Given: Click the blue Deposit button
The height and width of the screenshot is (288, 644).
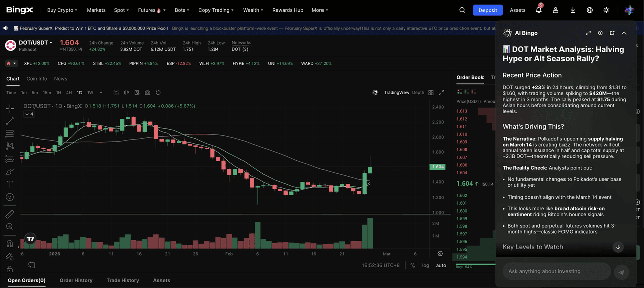Looking at the screenshot, I should [488, 10].
